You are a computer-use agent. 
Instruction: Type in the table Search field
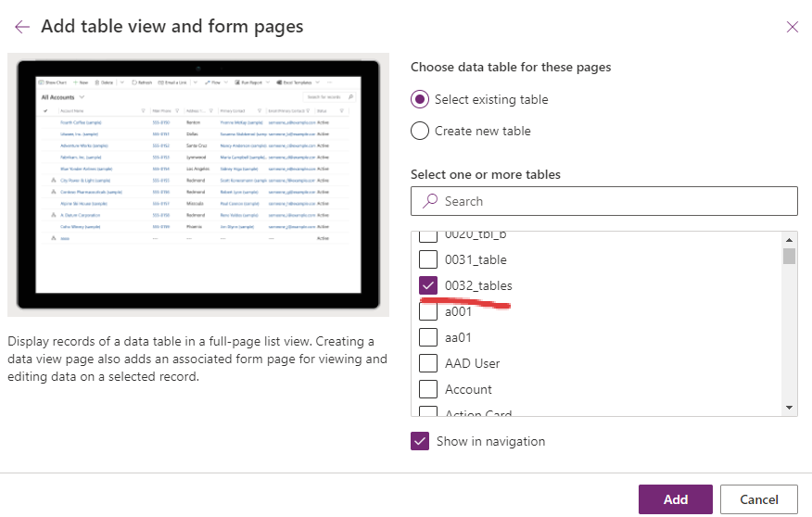[612, 201]
